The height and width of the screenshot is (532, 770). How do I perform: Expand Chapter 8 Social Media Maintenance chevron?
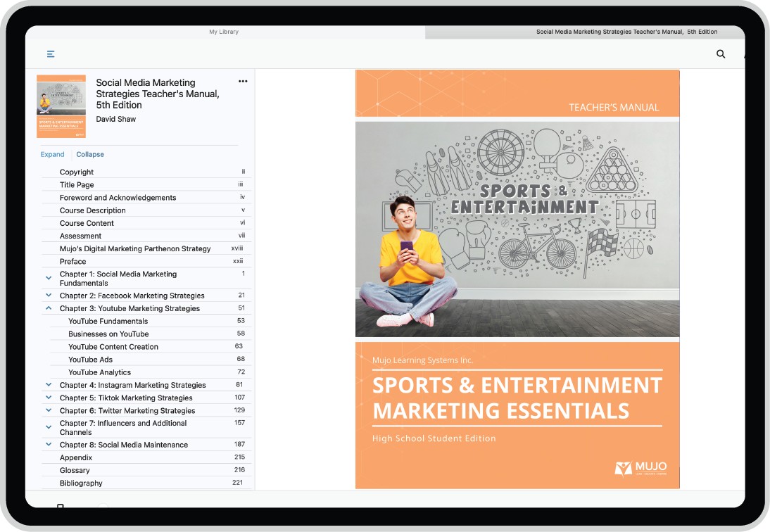tap(49, 444)
